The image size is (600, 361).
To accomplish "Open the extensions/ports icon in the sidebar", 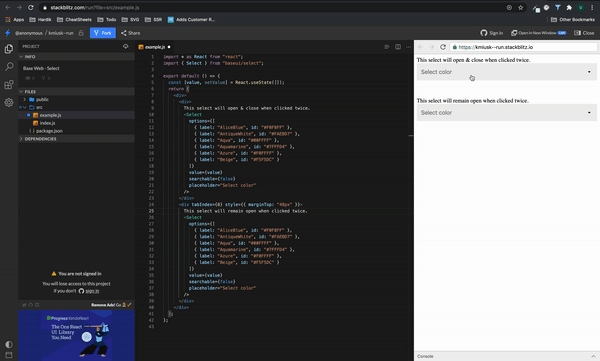I will point(9,85).
